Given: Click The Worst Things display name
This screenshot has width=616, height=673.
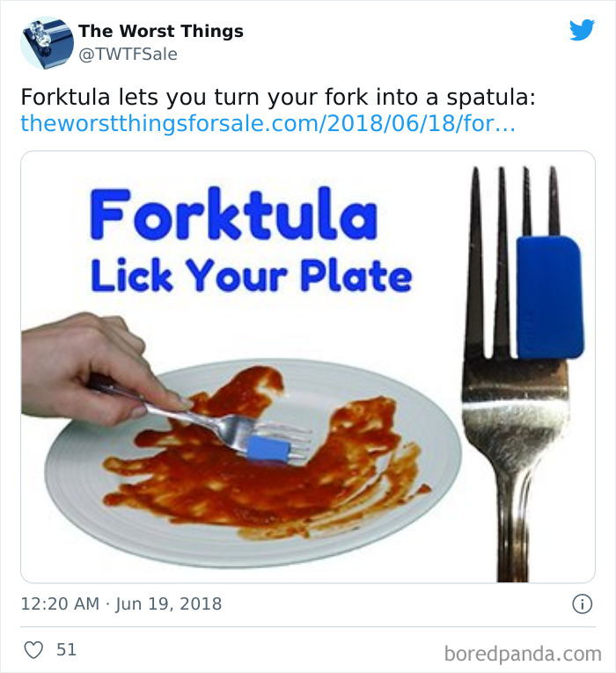Looking at the screenshot, I should (161, 31).
